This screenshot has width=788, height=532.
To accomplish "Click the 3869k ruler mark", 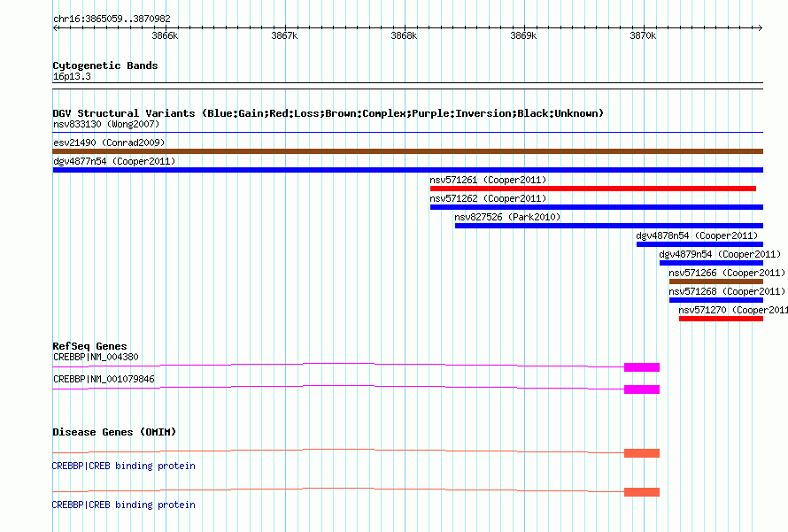I will [523, 35].
